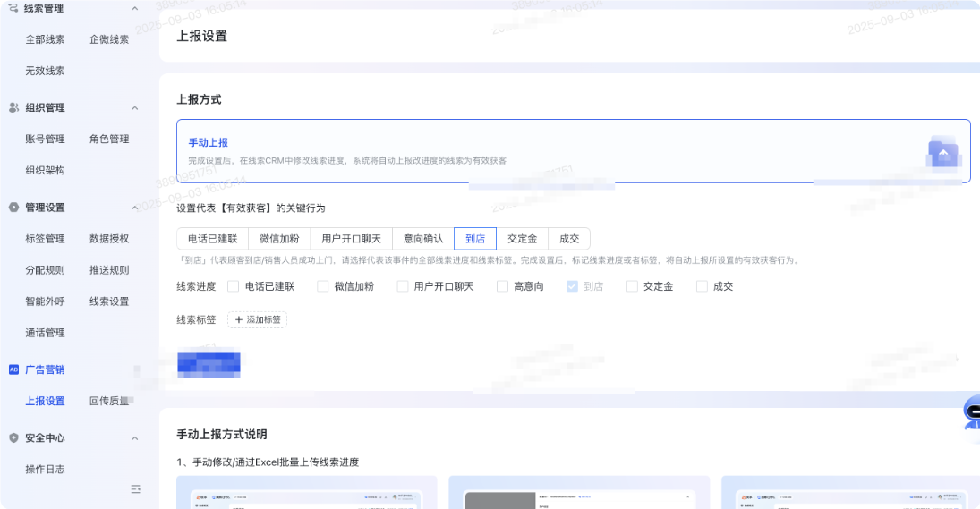
Task: Click the 安全中心 shield icon
Action: pos(13,437)
